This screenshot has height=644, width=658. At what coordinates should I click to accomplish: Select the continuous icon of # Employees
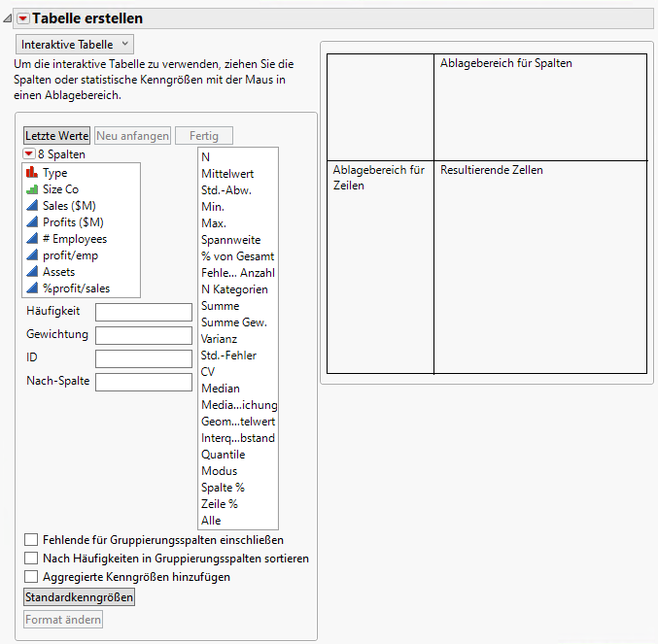pyautogui.click(x=32, y=239)
